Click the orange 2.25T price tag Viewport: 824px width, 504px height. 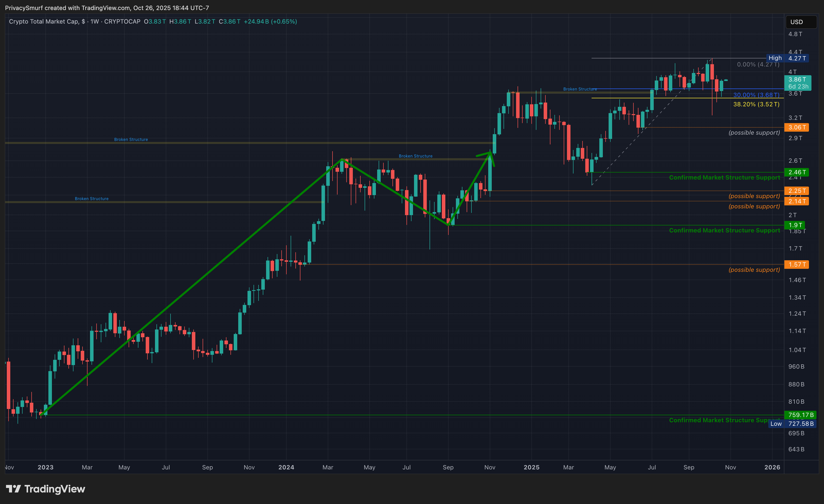click(796, 191)
